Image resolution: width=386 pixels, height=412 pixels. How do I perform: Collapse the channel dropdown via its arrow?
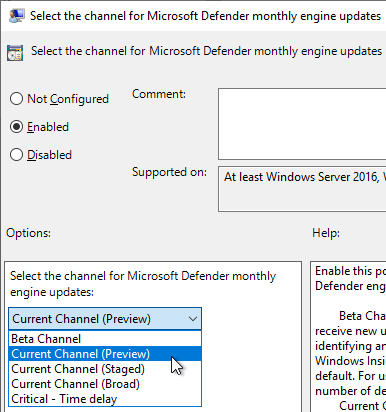(x=193, y=319)
